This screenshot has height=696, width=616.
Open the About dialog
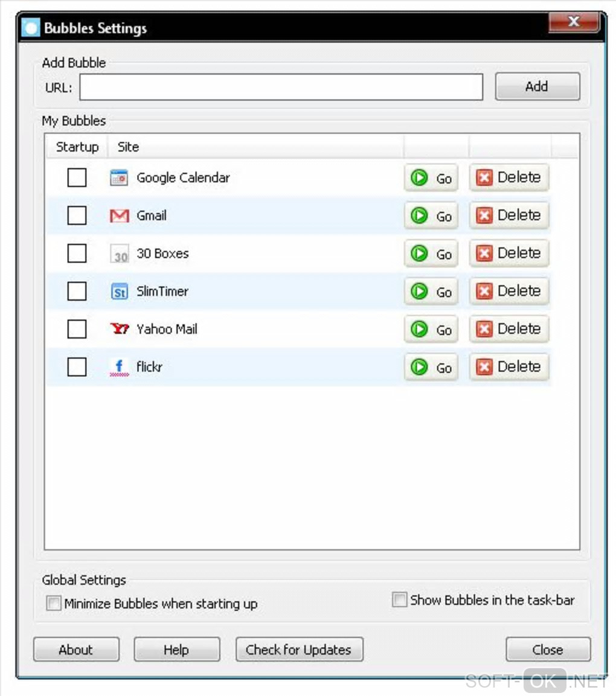76,650
